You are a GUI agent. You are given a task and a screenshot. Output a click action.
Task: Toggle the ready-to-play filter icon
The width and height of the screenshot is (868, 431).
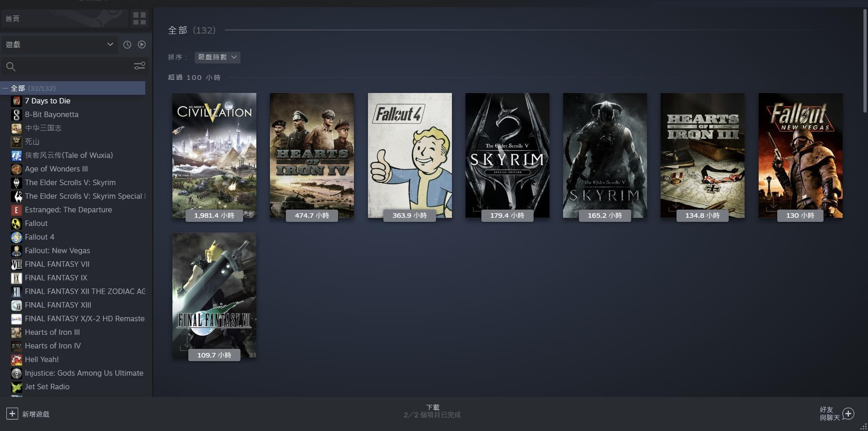tap(142, 44)
